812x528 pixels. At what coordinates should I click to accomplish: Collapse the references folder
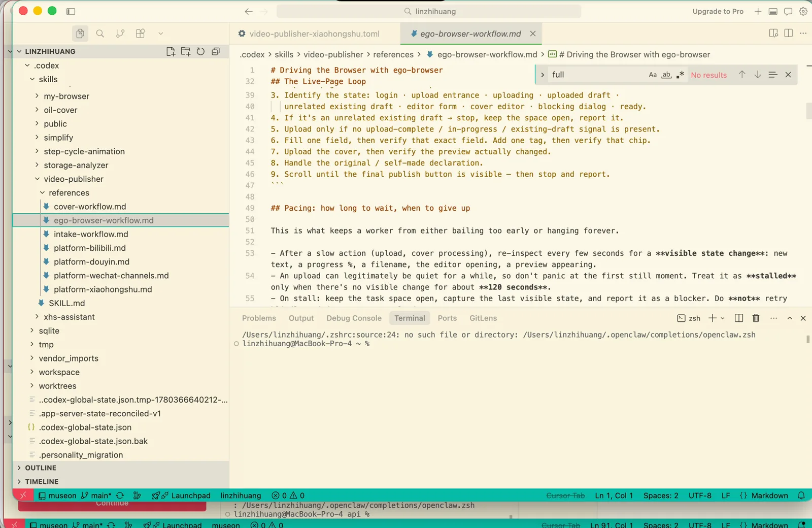click(42, 193)
